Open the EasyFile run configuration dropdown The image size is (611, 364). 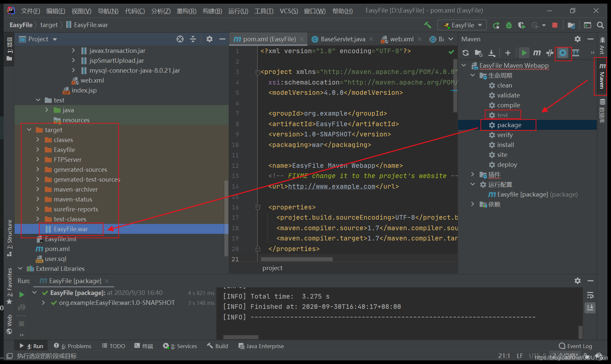point(462,25)
